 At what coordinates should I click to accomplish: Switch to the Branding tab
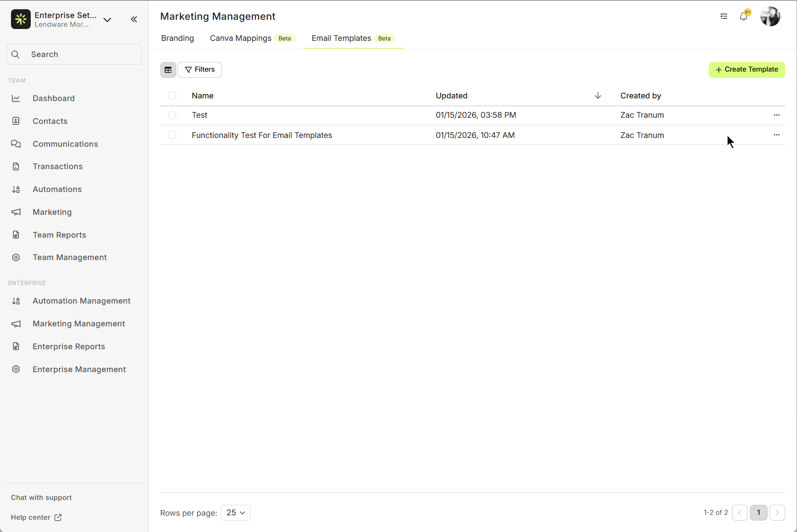178,38
